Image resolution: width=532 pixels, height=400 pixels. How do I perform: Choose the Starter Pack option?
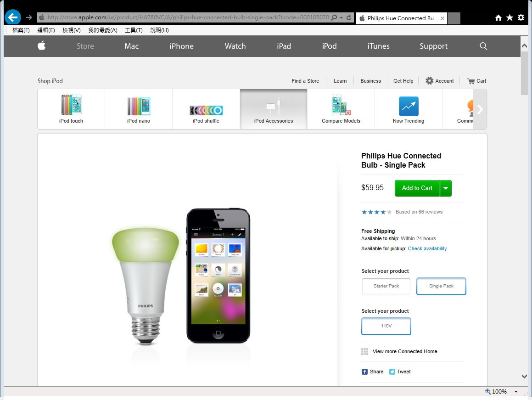386,286
